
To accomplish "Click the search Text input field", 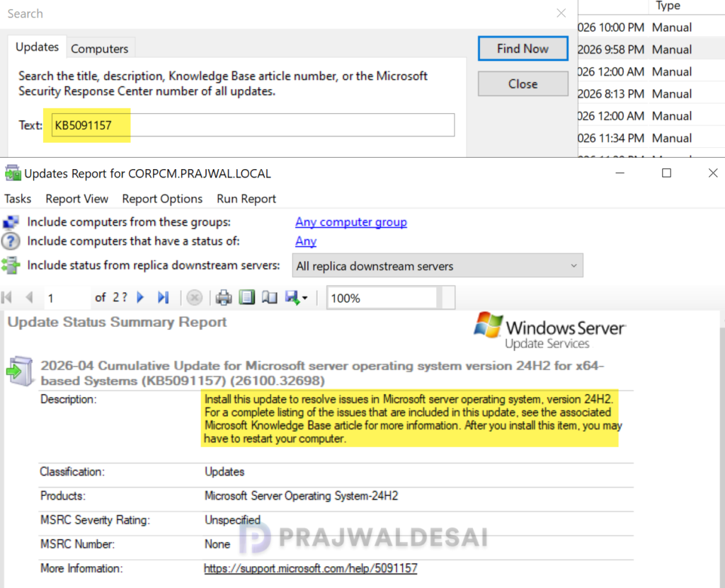I will click(x=253, y=125).
